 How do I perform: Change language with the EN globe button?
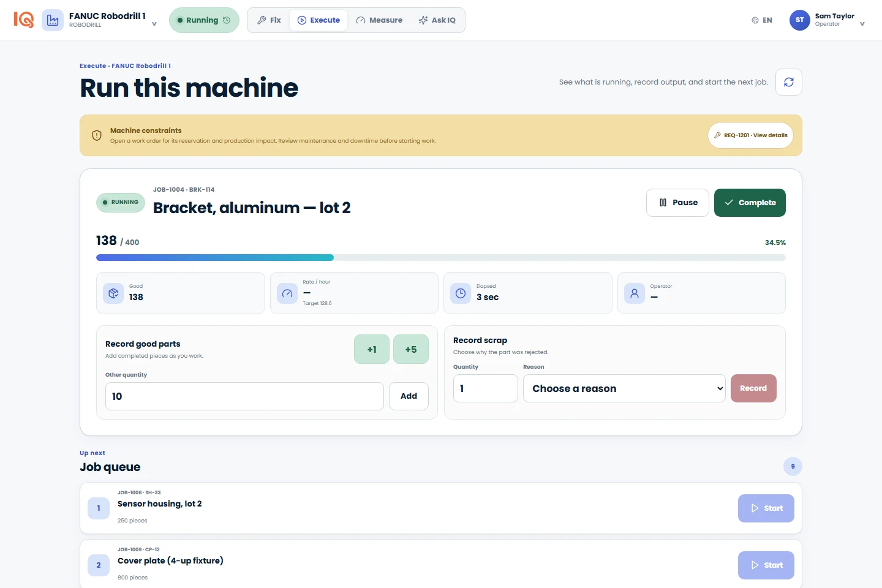click(x=762, y=20)
